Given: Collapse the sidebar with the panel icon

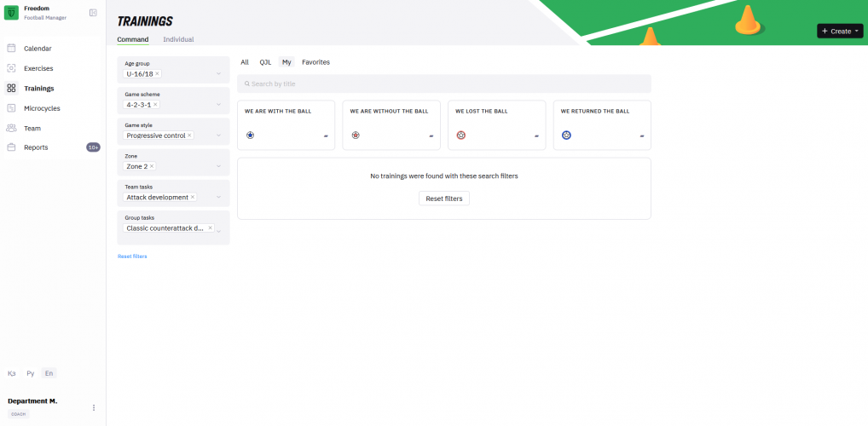Looking at the screenshot, I should (93, 13).
